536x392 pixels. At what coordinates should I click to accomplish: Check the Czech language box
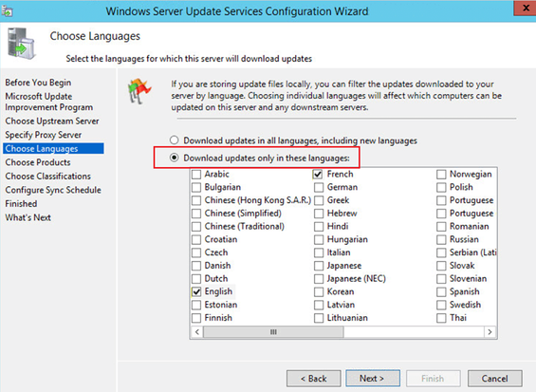click(x=196, y=252)
